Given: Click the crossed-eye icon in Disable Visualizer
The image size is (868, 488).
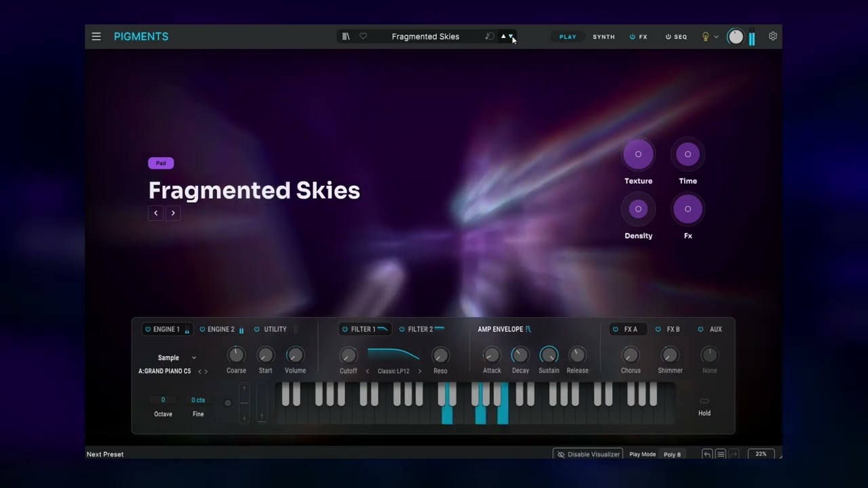Looking at the screenshot, I should pos(561,454).
